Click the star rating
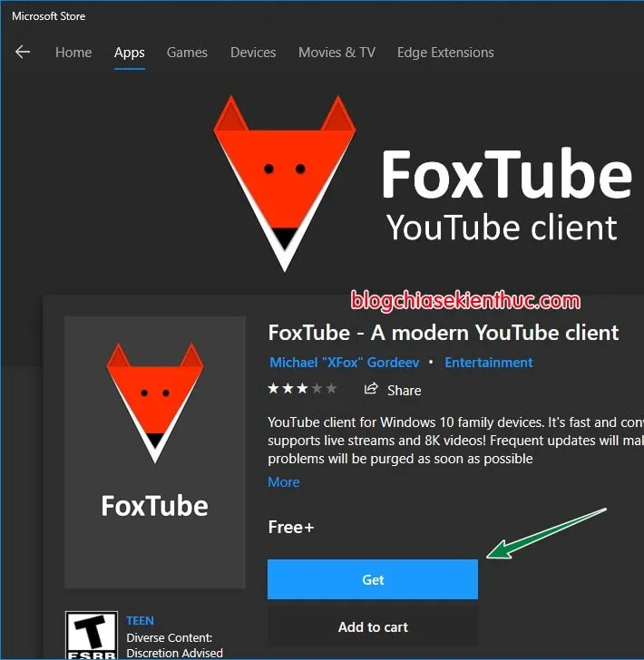644x660 pixels. (x=302, y=389)
